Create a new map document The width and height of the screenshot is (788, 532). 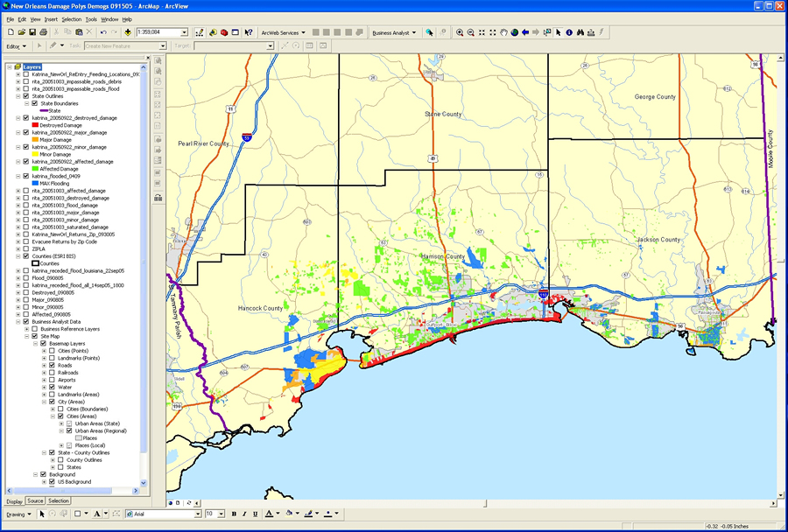11,32
